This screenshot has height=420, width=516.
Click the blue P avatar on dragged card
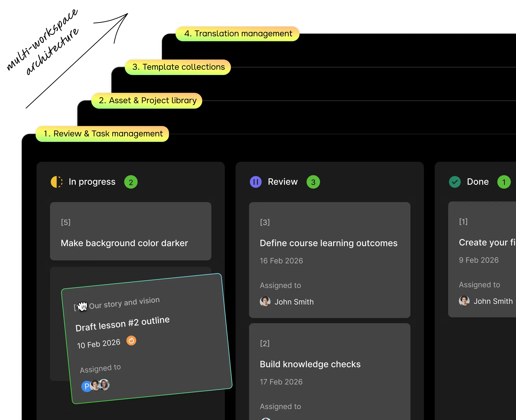tap(86, 386)
